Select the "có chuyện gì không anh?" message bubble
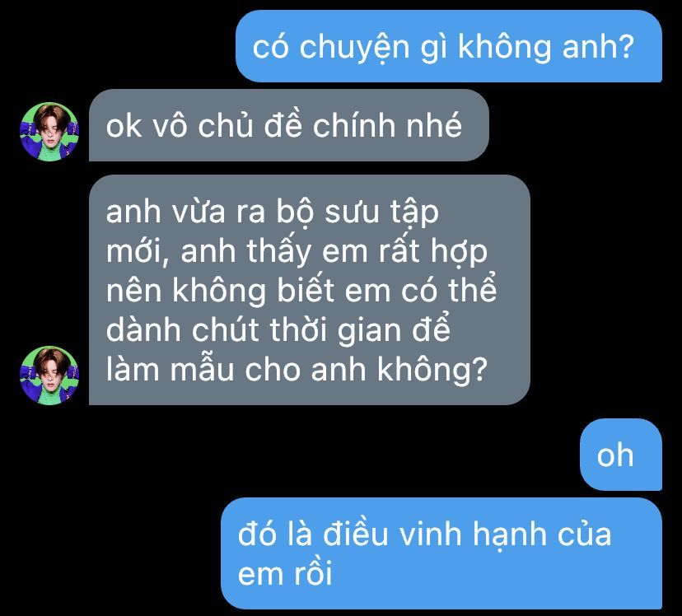The image size is (682, 616). 449,46
